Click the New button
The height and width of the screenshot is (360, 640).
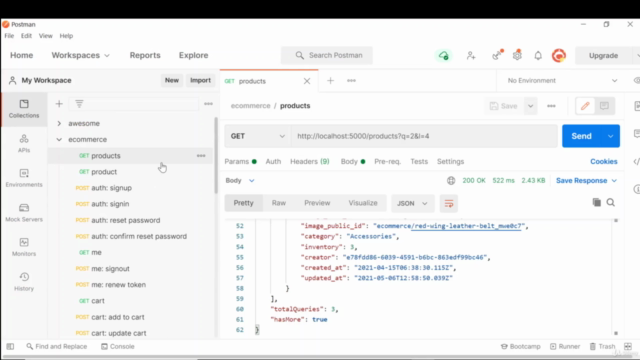coord(172,80)
